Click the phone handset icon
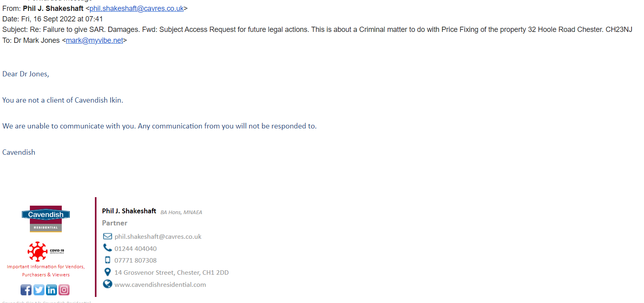Viewport: 644px width, 303px height. point(107,248)
